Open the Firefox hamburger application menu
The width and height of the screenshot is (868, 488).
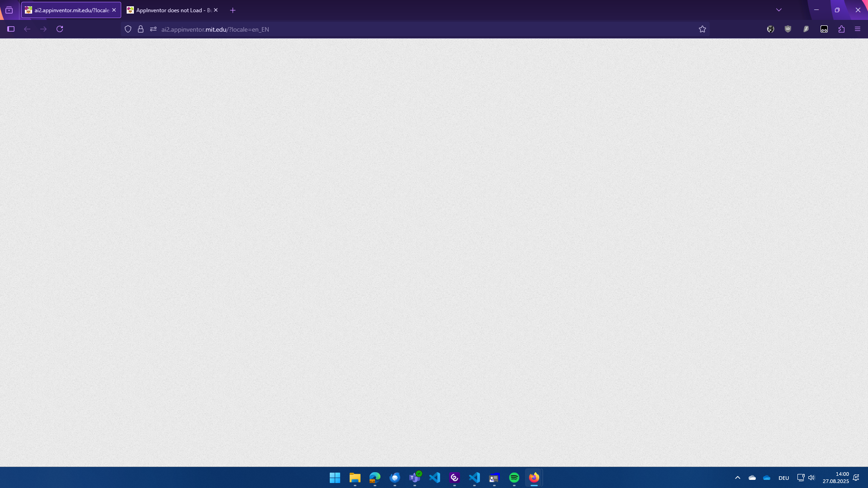pyautogui.click(x=857, y=29)
